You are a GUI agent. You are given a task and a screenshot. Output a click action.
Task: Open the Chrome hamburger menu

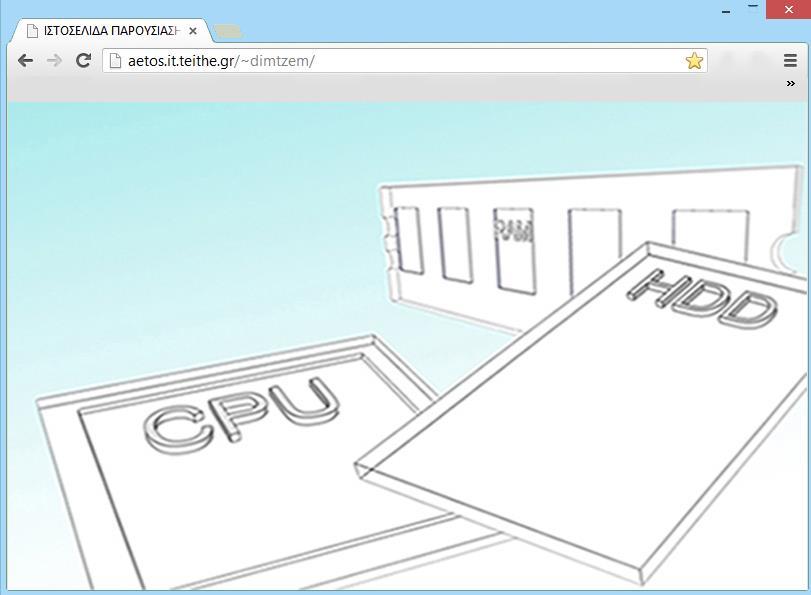tap(790, 61)
